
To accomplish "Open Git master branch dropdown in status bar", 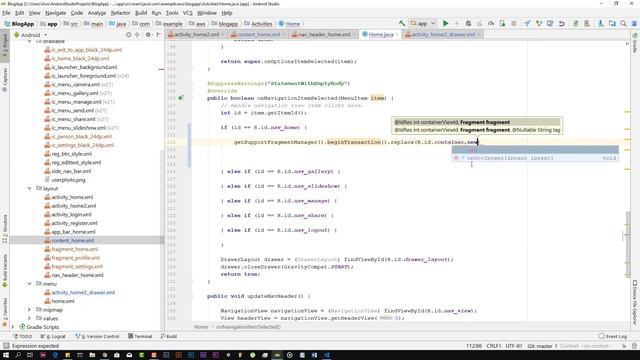I will pyautogui.click(x=542, y=346).
